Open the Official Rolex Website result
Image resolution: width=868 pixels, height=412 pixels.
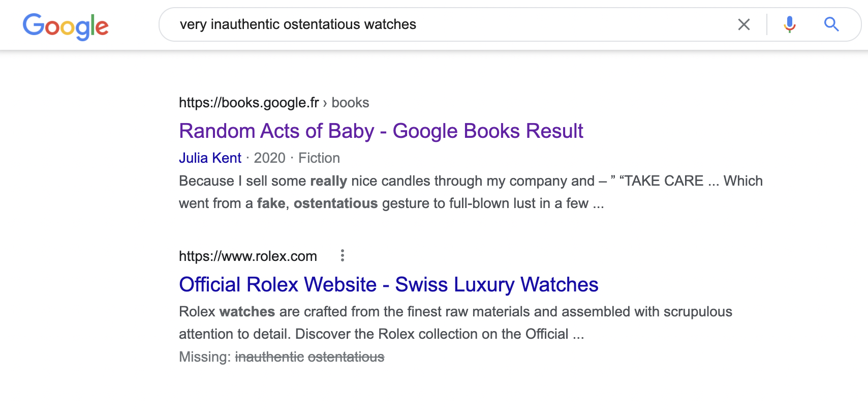click(x=388, y=285)
